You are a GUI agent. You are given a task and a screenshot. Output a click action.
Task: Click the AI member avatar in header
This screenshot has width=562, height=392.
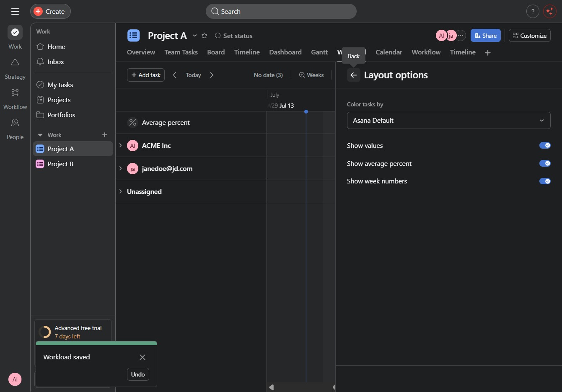pyautogui.click(x=441, y=36)
